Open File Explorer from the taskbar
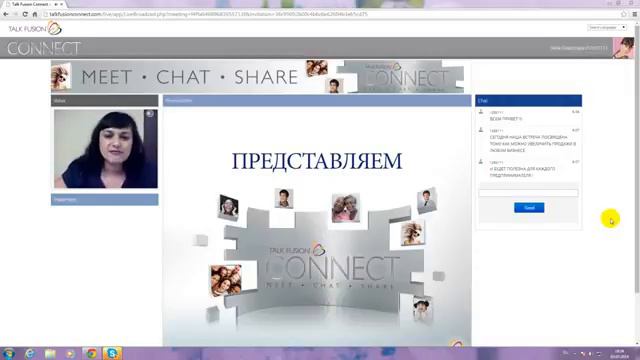This screenshot has width=640, height=360. [50, 353]
